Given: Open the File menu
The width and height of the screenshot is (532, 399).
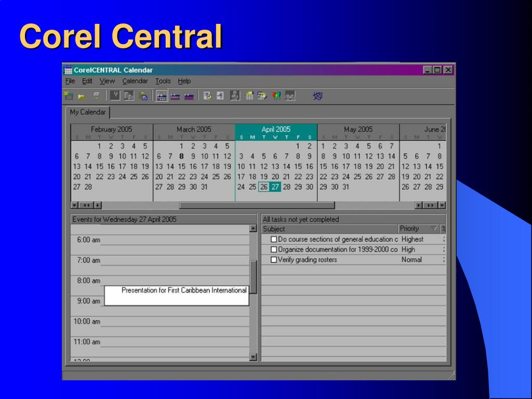Looking at the screenshot, I should click(70, 81).
